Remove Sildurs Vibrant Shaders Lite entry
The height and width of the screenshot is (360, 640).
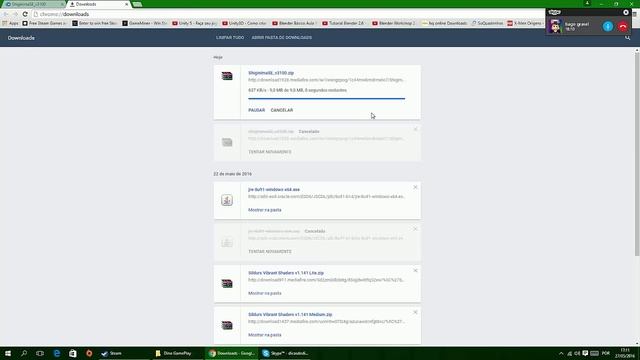tap(415, 271)
